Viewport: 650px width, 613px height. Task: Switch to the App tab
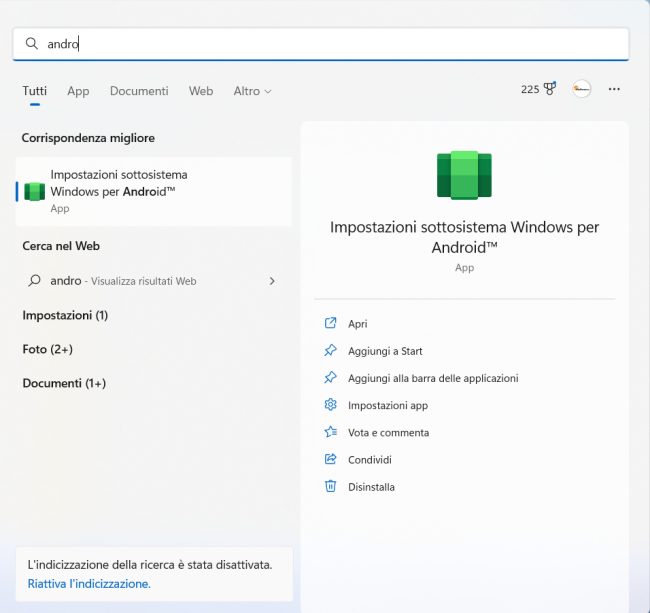pyautogui.click(x=78, y=91)
